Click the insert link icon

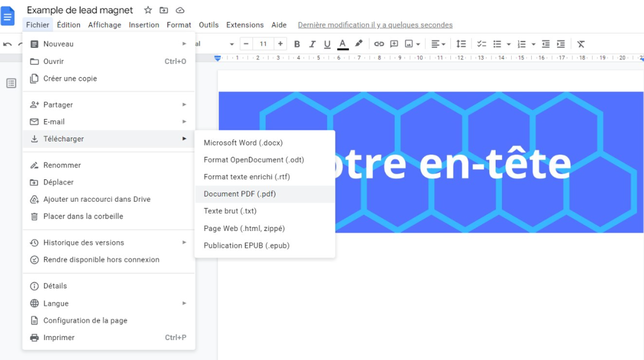(379, 44)
